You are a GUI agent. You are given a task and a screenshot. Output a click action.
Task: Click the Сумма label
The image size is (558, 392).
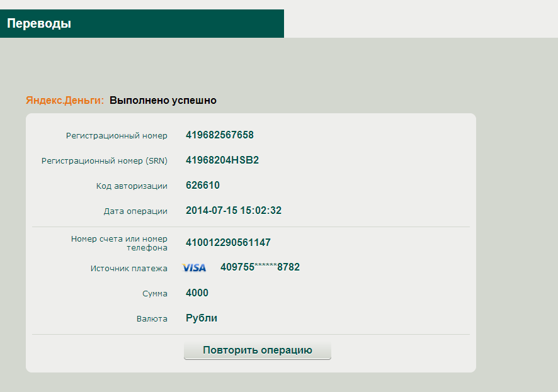tap(155, 294)
